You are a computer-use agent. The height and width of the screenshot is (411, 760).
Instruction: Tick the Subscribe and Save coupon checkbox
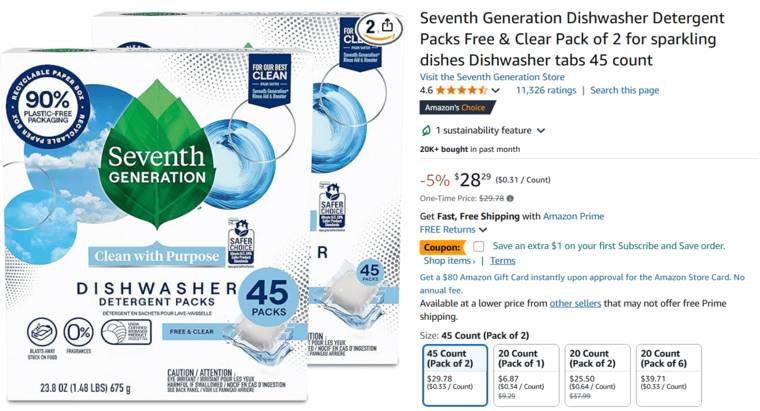478,246
